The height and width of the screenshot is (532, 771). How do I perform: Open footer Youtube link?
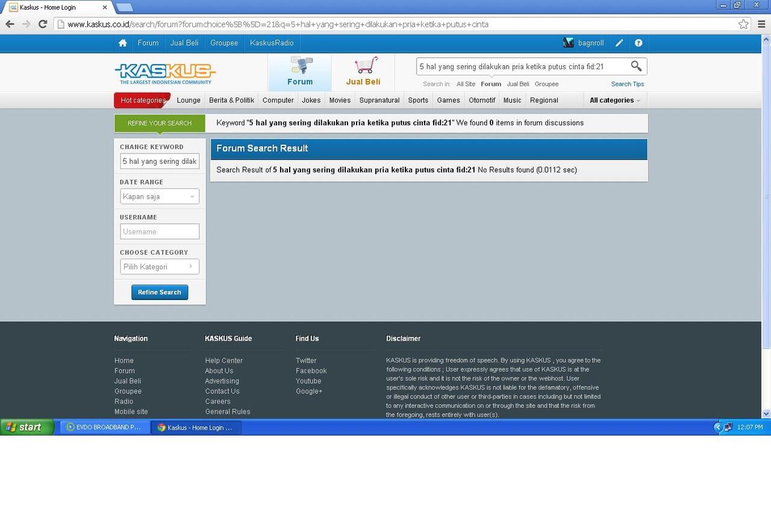(x=308, y=381)
